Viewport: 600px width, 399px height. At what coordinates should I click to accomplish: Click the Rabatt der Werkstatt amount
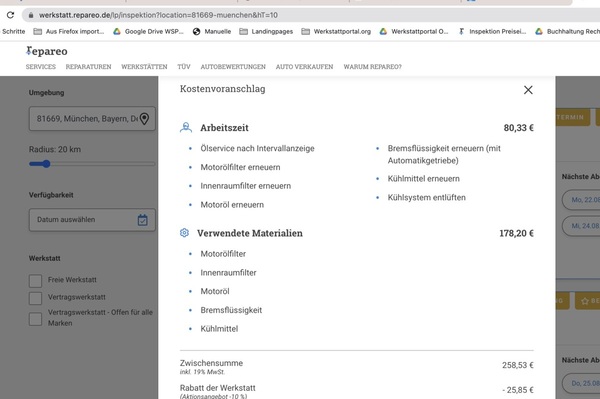click(x=518, y=390)
